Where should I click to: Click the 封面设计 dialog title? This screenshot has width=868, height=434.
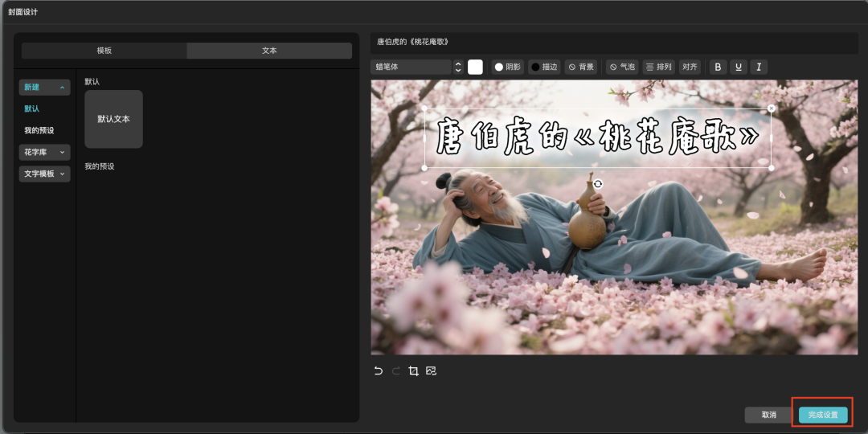pos(23,11)
